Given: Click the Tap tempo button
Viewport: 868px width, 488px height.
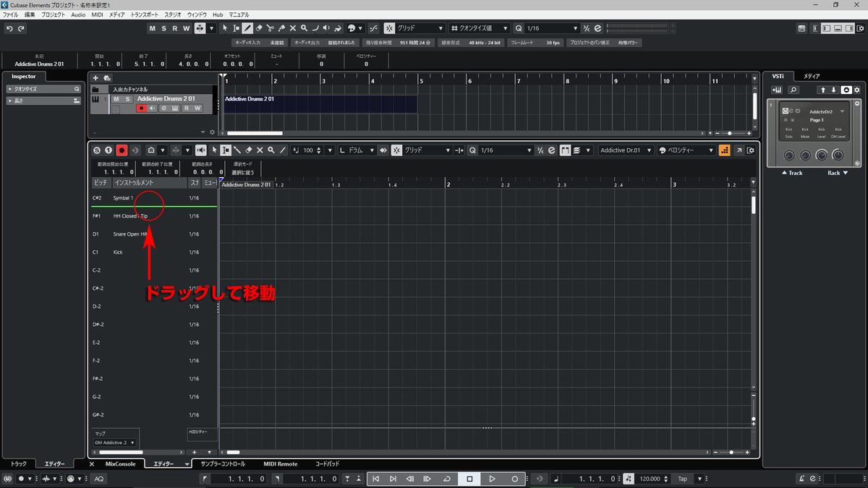Looking at the screenshot, I should point(682,479).
